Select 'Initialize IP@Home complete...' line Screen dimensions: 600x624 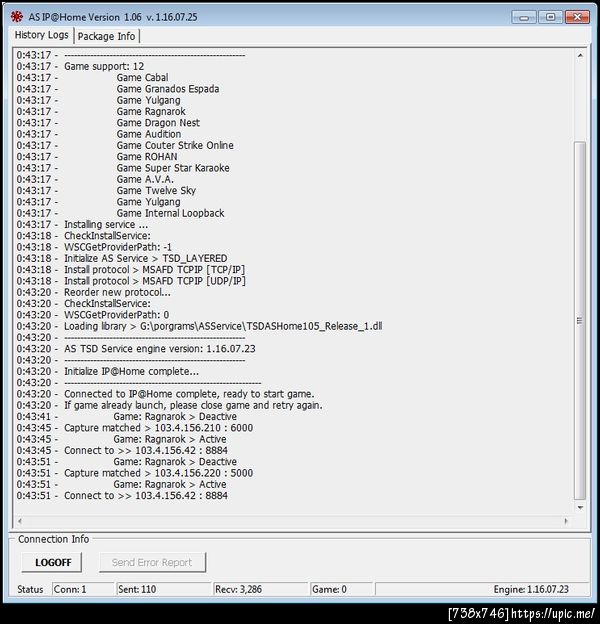tap(107, 371)
